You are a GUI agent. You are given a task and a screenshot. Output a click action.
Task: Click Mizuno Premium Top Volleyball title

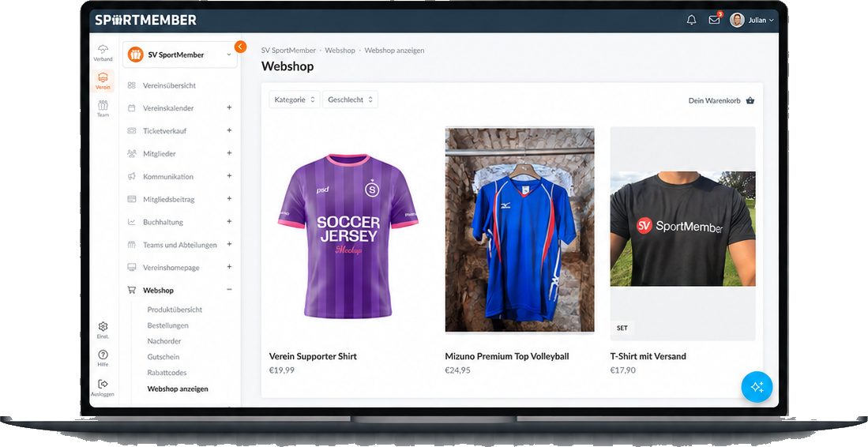[507, 356]
